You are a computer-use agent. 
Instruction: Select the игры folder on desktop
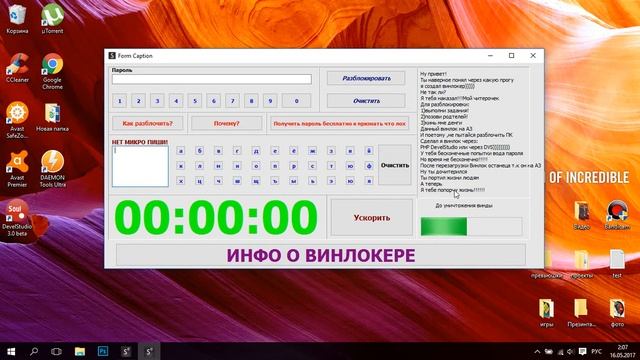coord(547,313)
